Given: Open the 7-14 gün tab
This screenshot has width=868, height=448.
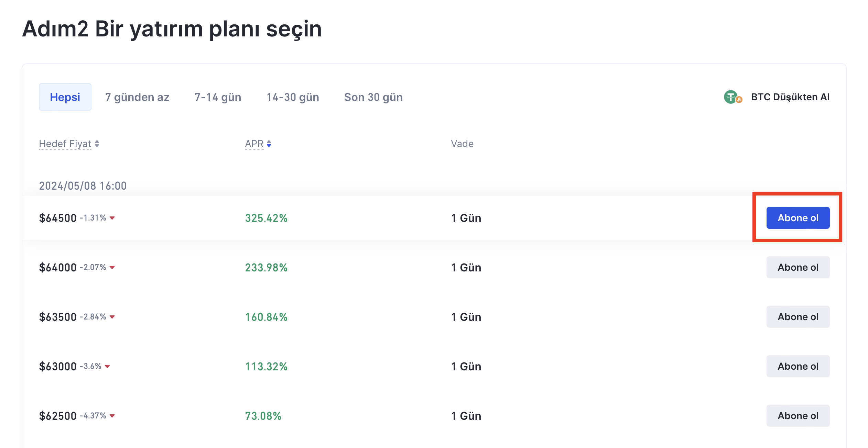Looking at the screenshot, I should click(218, 97).
